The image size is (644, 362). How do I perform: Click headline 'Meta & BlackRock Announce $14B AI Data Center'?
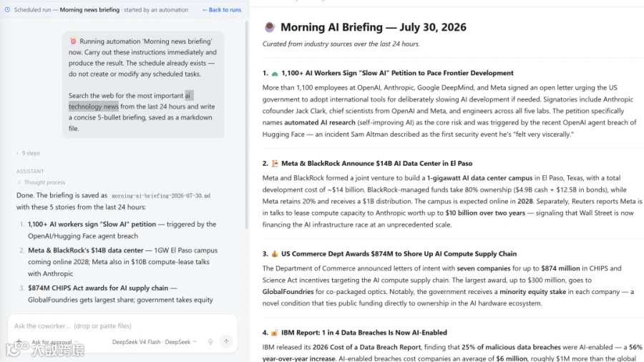click(376, 163)
